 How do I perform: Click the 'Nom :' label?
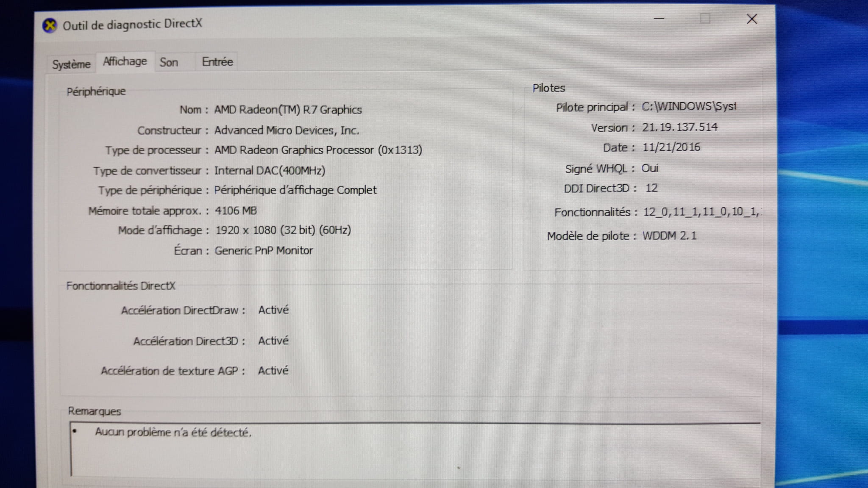click(x=194, y=110)
